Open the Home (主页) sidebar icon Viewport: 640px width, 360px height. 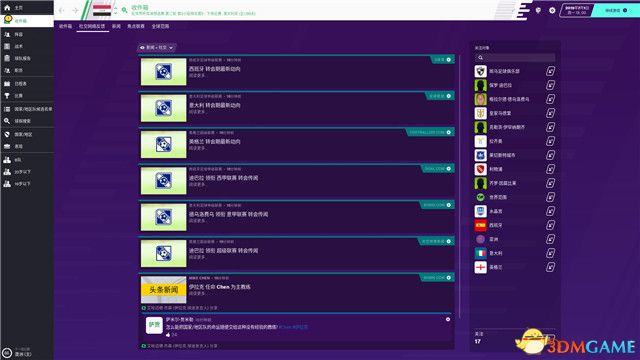click(x=7, y=7)
